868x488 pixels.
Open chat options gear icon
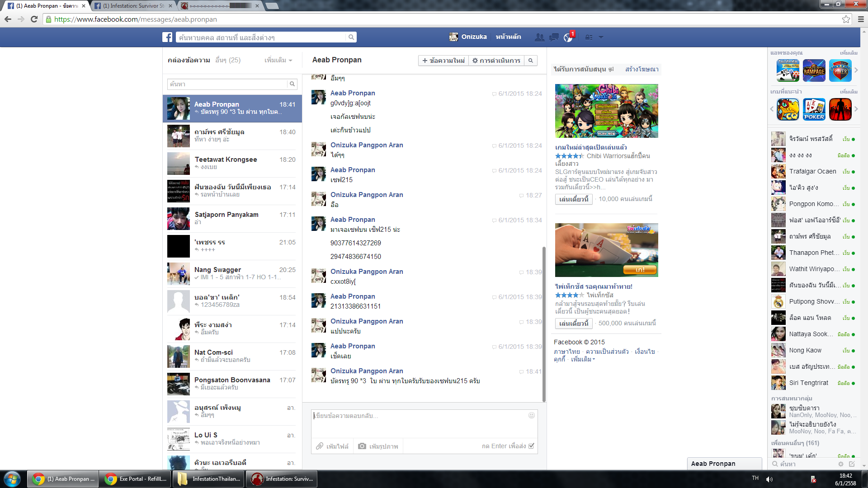[841, 464]
